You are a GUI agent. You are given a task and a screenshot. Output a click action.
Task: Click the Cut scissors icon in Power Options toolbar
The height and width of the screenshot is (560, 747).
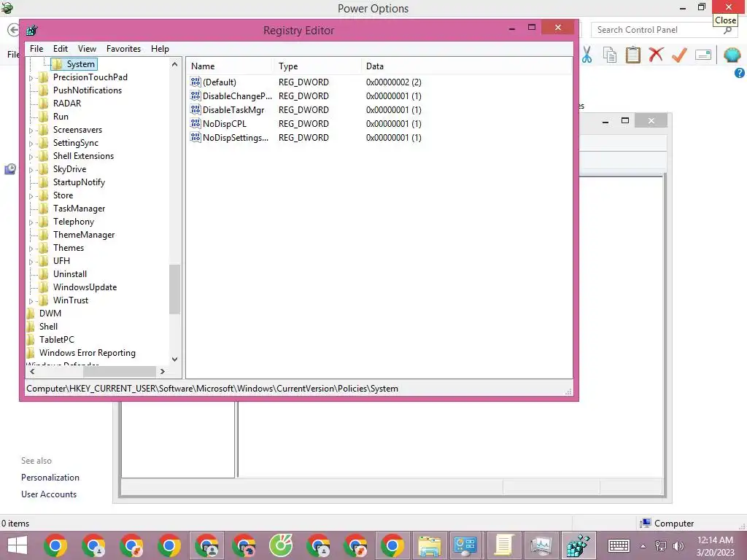coord(587,55)
